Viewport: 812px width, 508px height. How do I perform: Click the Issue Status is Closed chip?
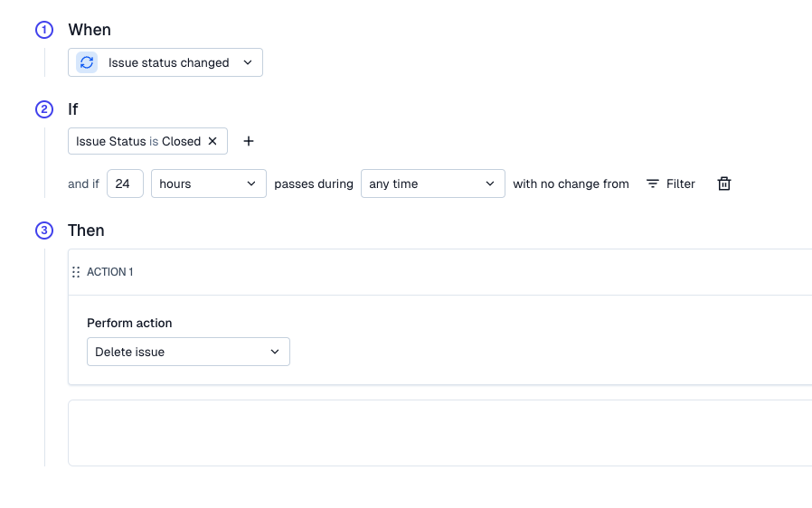[137, 141]
